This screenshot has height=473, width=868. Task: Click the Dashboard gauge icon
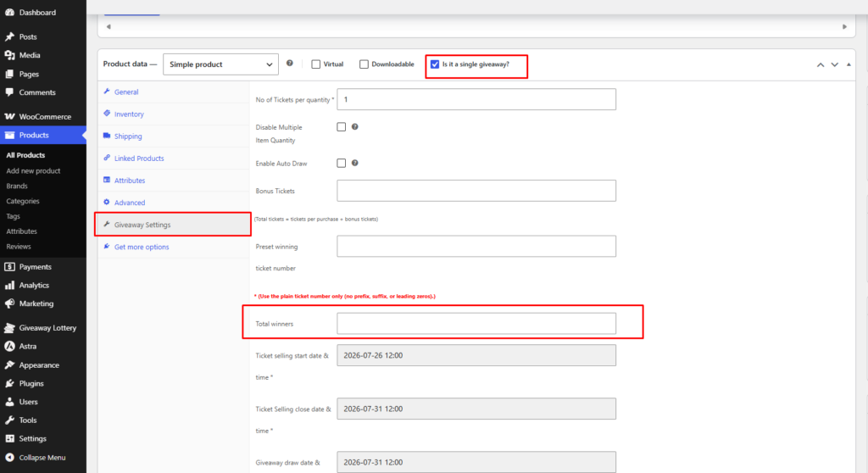9,12
